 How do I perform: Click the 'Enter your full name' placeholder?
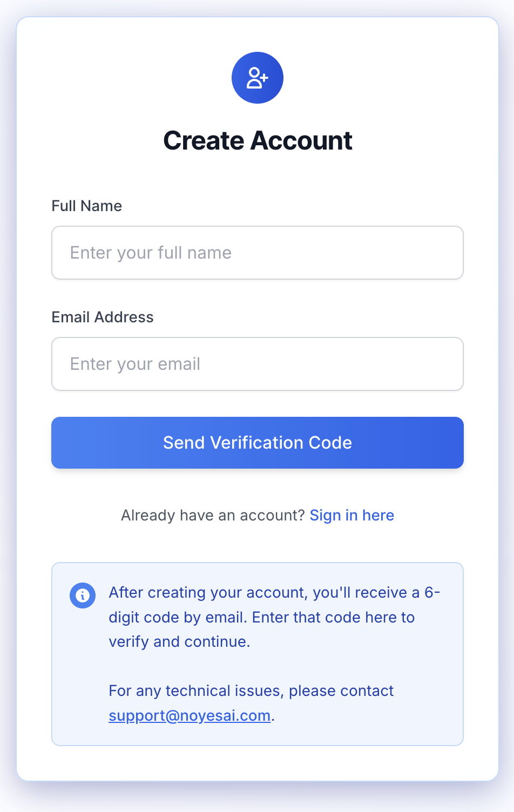pyautogui.click(x=151, y=253)
